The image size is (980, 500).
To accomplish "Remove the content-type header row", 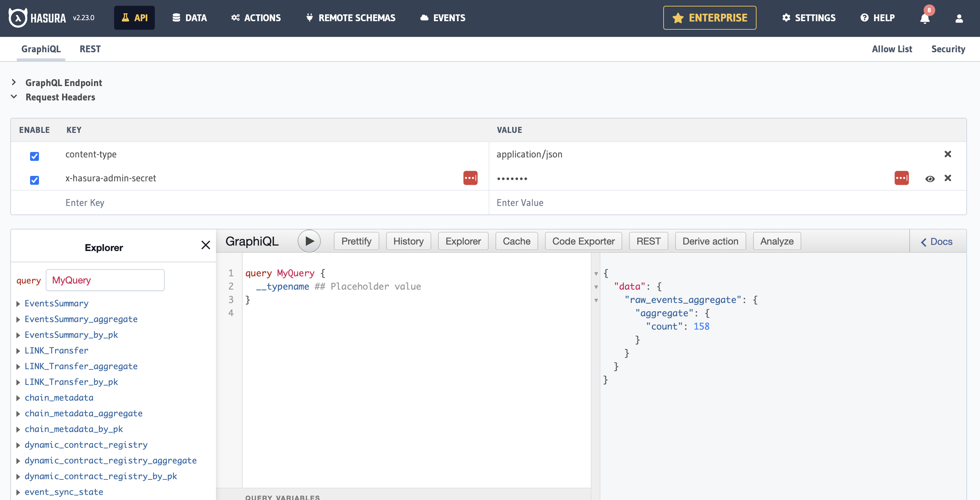I will click(x=948, y=154).
